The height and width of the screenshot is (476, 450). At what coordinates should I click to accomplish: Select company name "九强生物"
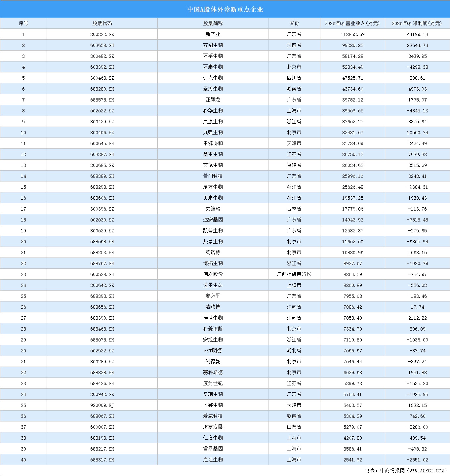213,133
